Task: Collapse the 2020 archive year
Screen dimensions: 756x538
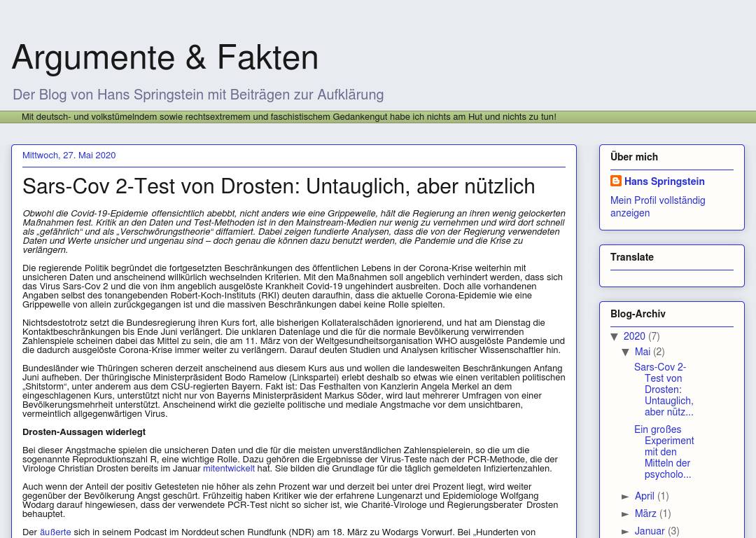Action: (x=615, y=337)
